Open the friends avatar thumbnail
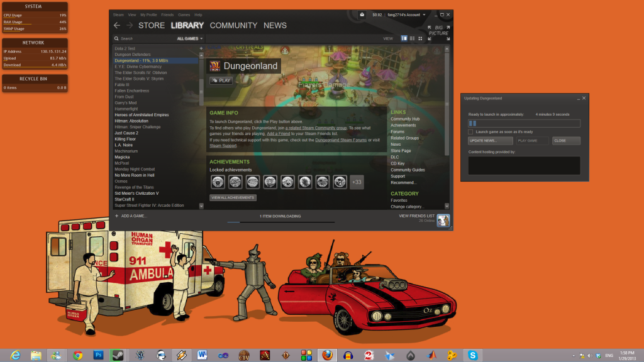The width and height of the screenshot is (644, 362). [443, 221]
